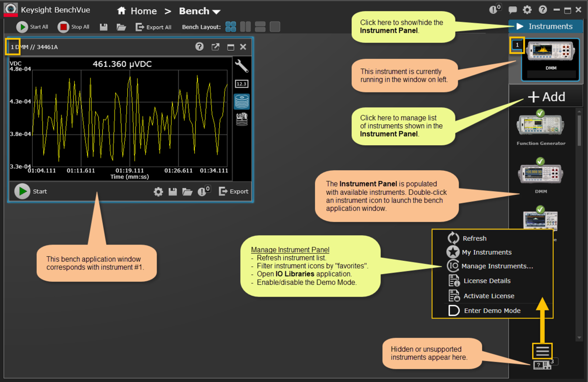Select the data logger view icon
Viewport: 588px width, 382px height.
pos(241,101)
